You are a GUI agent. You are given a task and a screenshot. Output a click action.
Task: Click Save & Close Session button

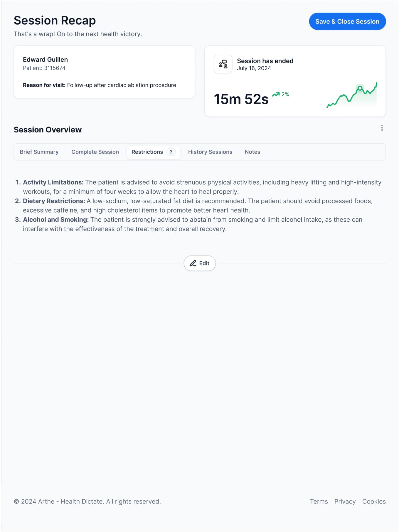point(347,21)
